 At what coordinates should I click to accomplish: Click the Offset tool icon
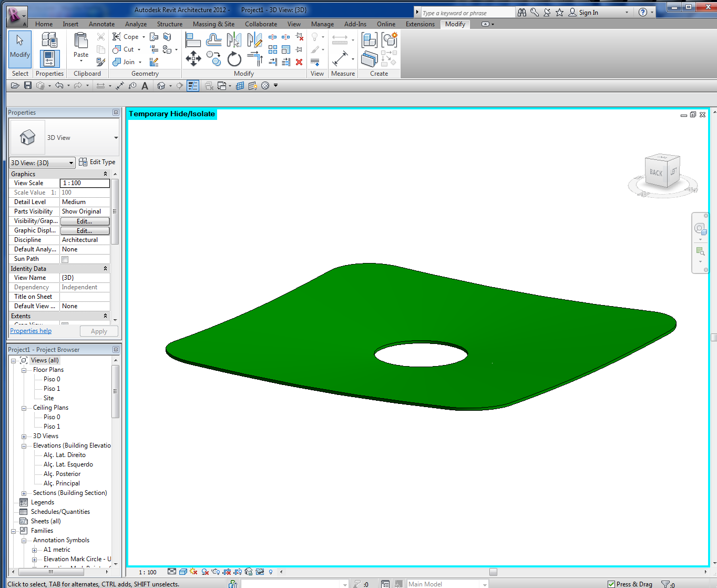pyautogui.click(x=213, y=40)
